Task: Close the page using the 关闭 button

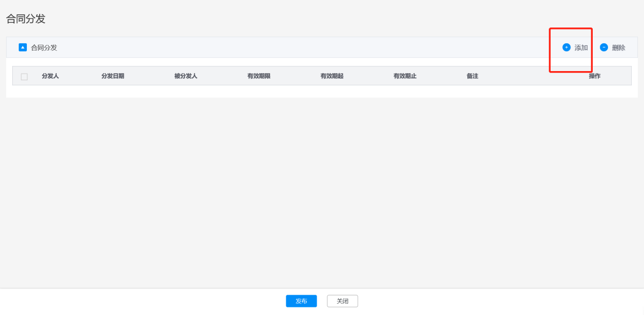Action: 343,301
